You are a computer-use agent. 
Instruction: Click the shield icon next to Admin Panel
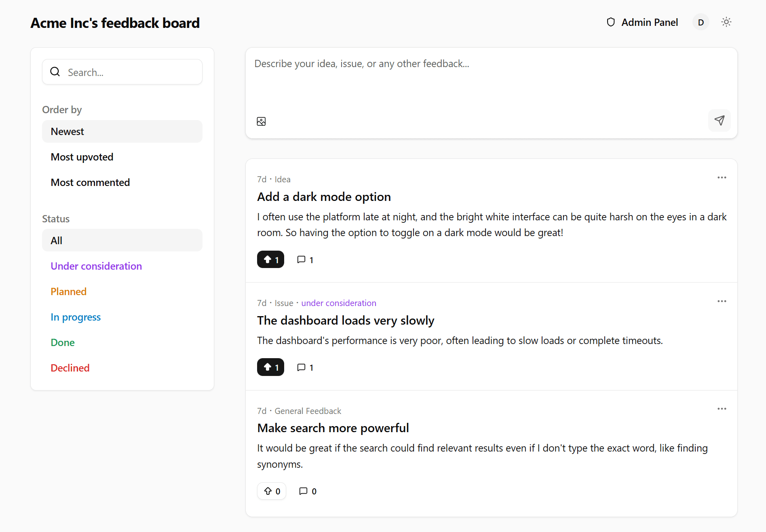(611, 22)
